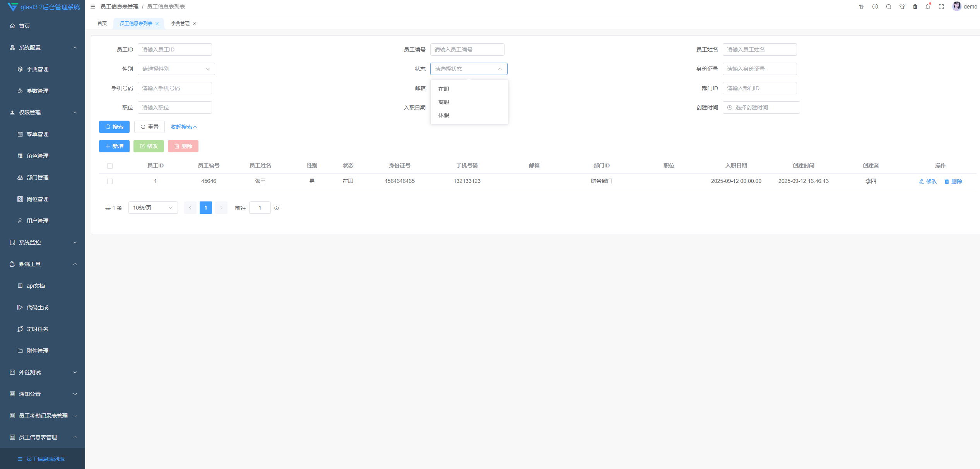This screenshot has width=980, height=469.
Task: Open the font size setting icon
Action: coord(861,7)
